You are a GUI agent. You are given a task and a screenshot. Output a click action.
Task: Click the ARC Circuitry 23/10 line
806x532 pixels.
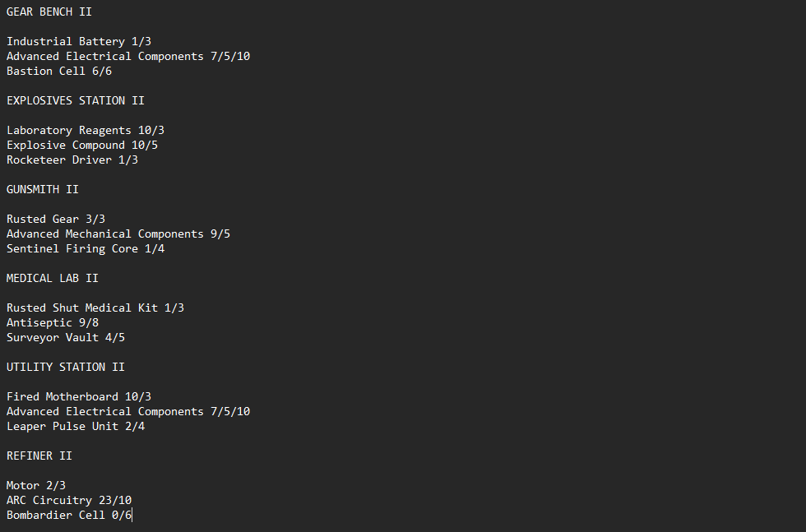(x=69, y=500)
